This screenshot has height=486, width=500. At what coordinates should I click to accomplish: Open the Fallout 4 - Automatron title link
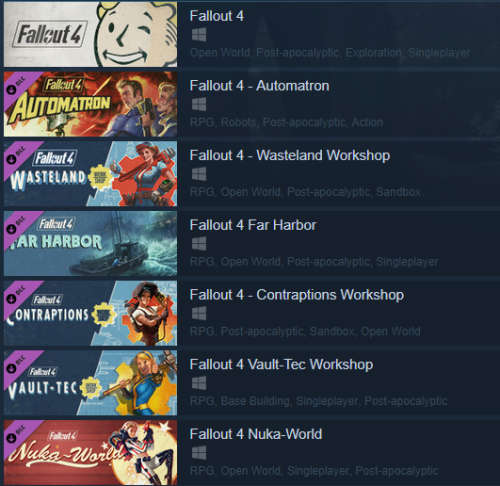[259, 86]
